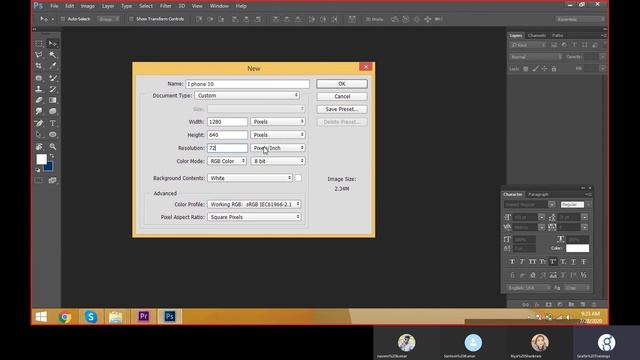
Task: Open the Color Profile dropdown
Action: tap(254, 204)
